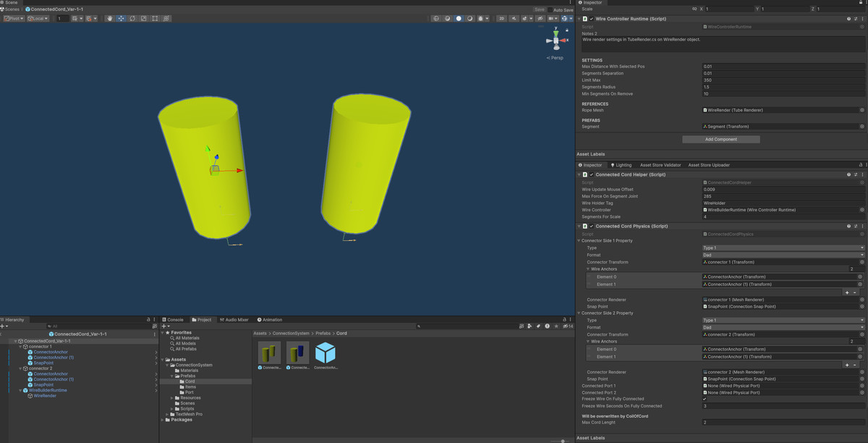Select the Rect transform tool
868x443 pixels.
155,18
